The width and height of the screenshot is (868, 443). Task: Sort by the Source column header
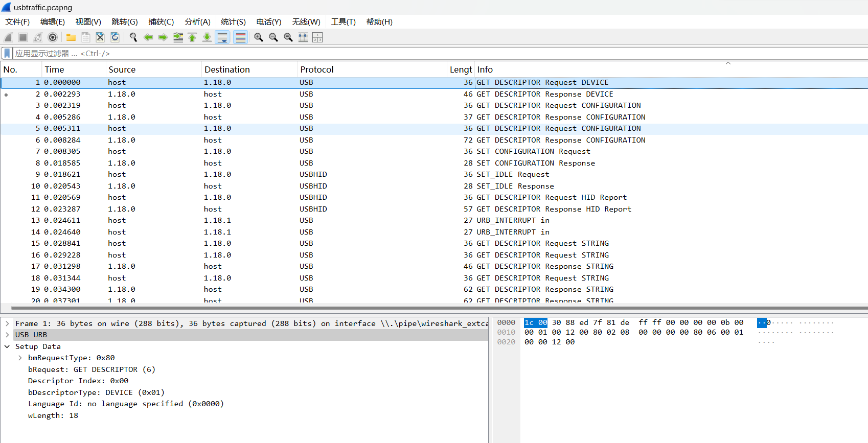154,69
